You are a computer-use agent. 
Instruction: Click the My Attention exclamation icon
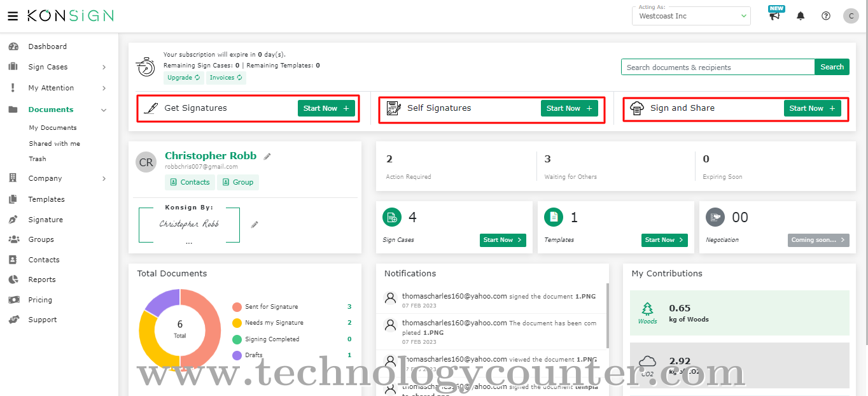point(13,88)
